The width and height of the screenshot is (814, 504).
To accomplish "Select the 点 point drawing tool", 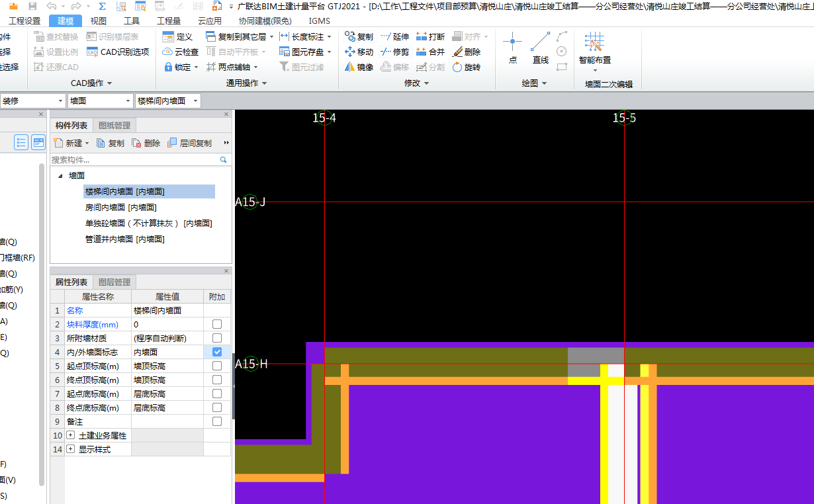I will pos(513,48).
